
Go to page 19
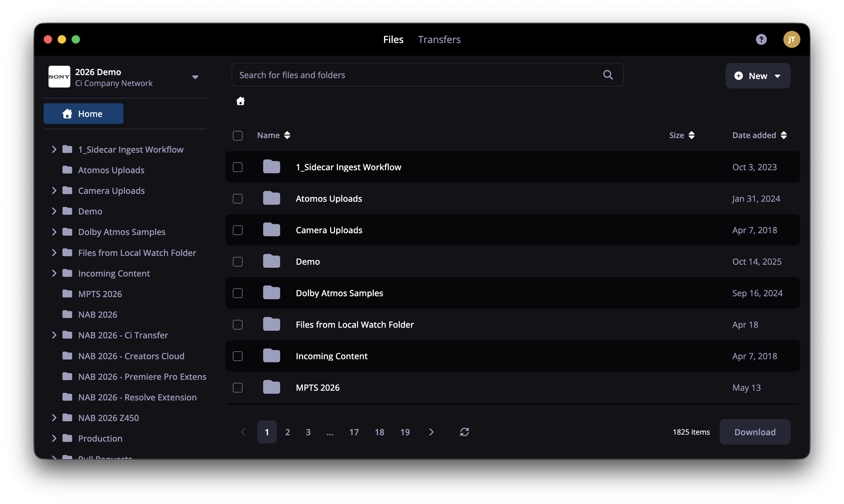(x=404, y=432)
